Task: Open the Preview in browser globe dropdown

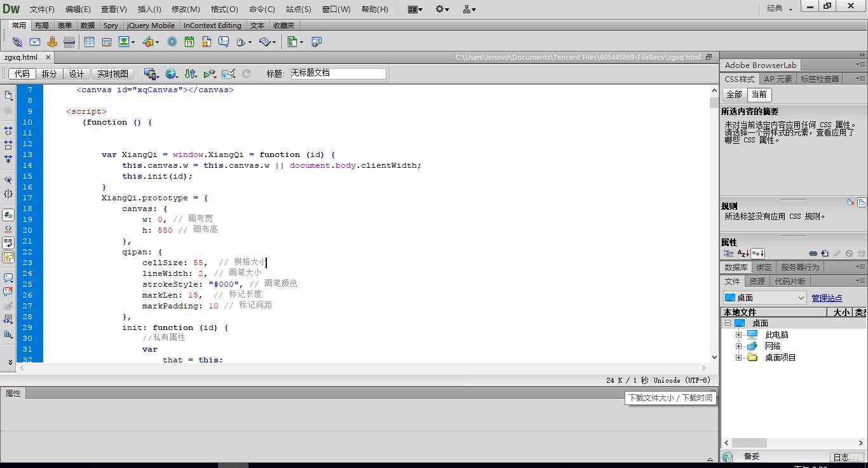Action: 172,74
